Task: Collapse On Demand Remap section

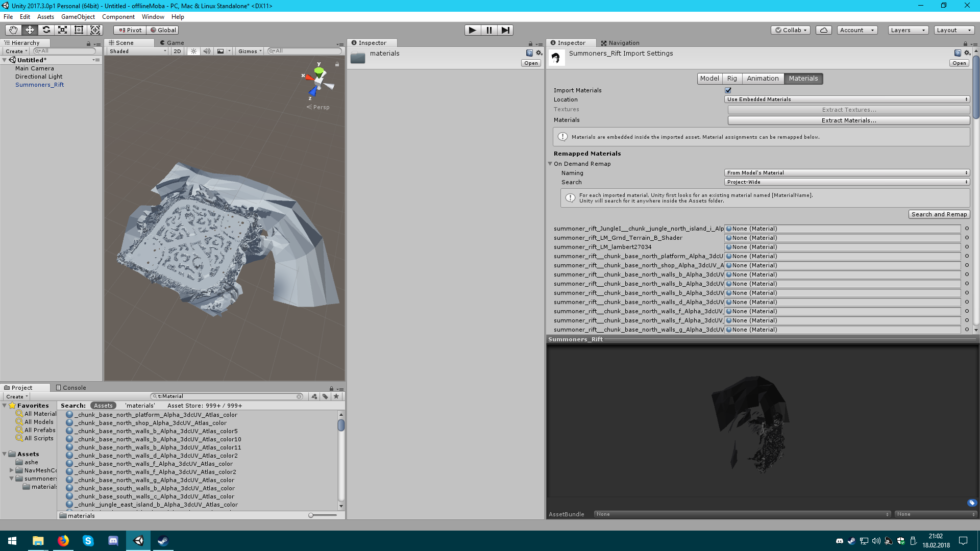Action: pos(550,164)
